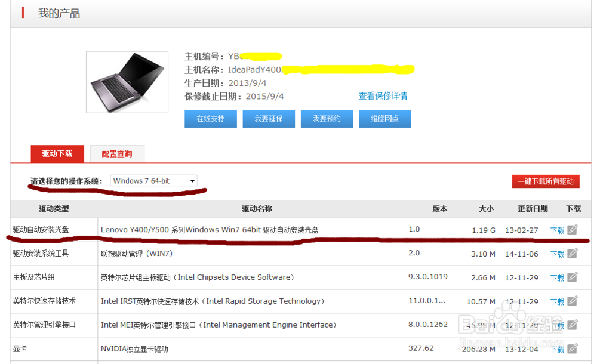Image resolution: width=597 pixels, height=364 pixels.
Task: Click the version value 9.3.0.1019
Action: pyautogui.click(x=428, y=277)
